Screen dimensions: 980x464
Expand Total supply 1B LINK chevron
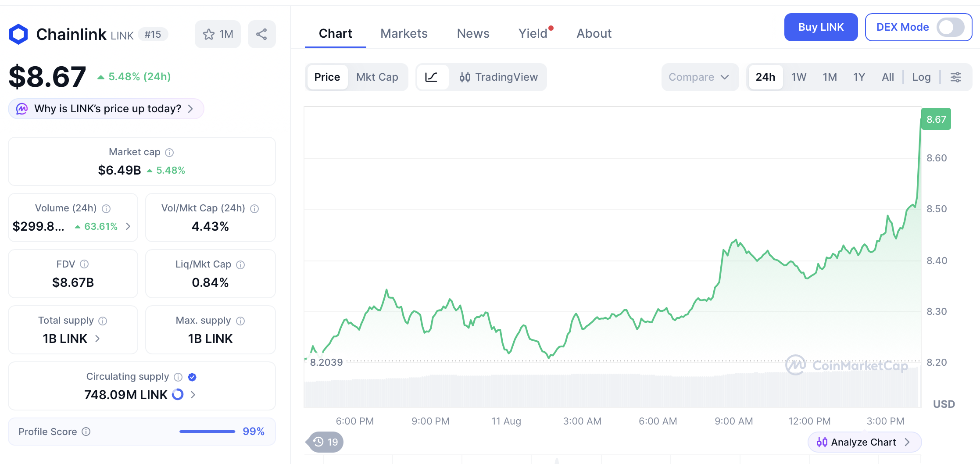(97, 339)
